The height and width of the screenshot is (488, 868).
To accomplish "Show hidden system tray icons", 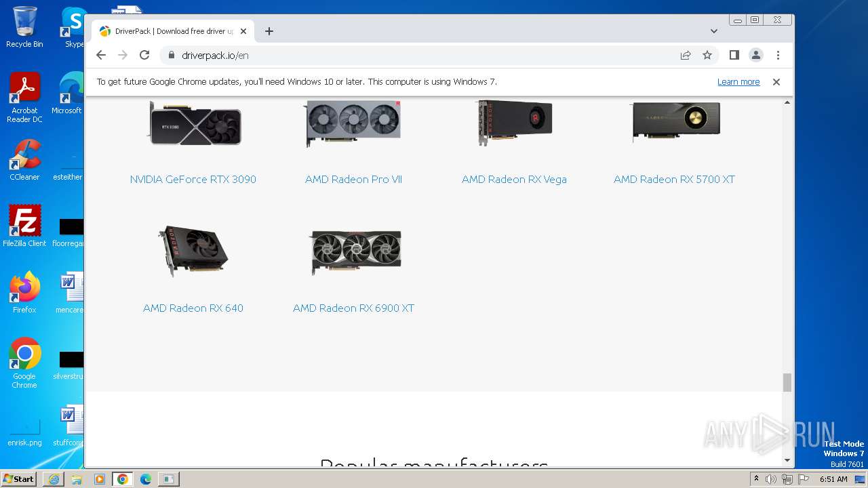I will pos(756,479).
